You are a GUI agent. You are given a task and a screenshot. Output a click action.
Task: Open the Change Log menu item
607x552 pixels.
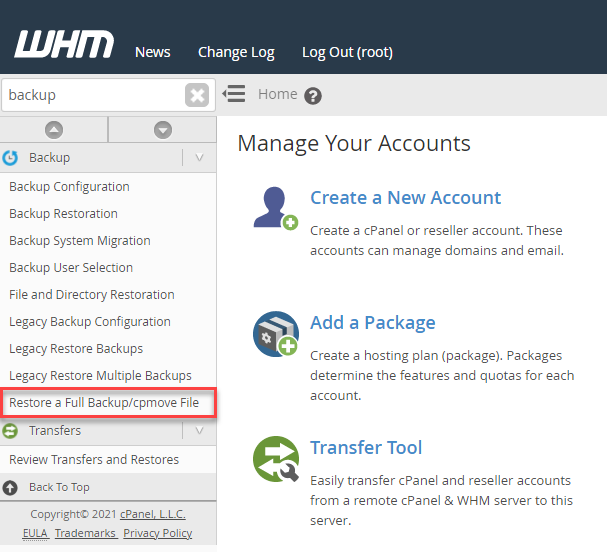click(x=236, y=52)
